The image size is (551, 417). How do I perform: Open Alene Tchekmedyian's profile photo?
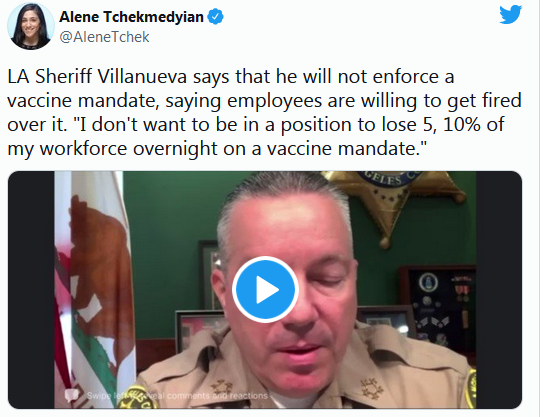coord(30,26)
